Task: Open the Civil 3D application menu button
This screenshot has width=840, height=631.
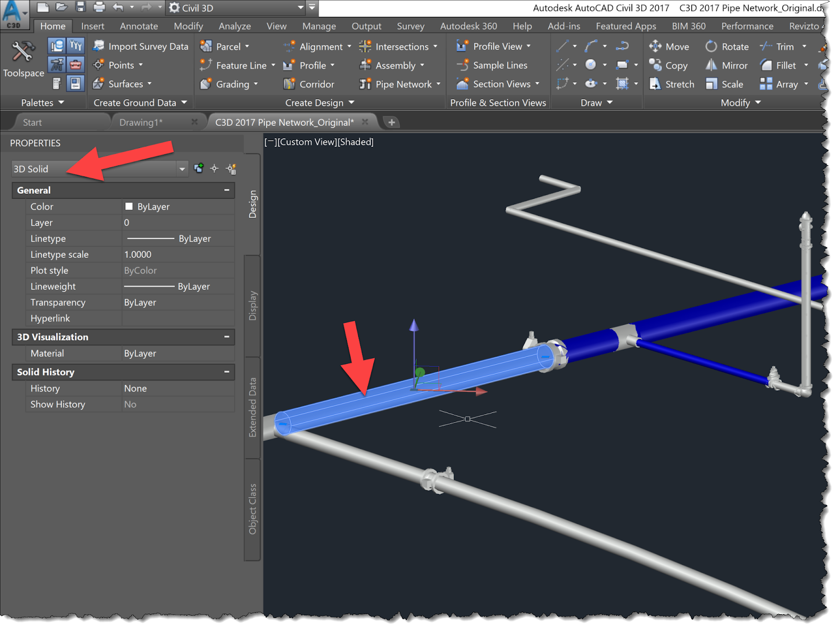Action: coord(14,14)
